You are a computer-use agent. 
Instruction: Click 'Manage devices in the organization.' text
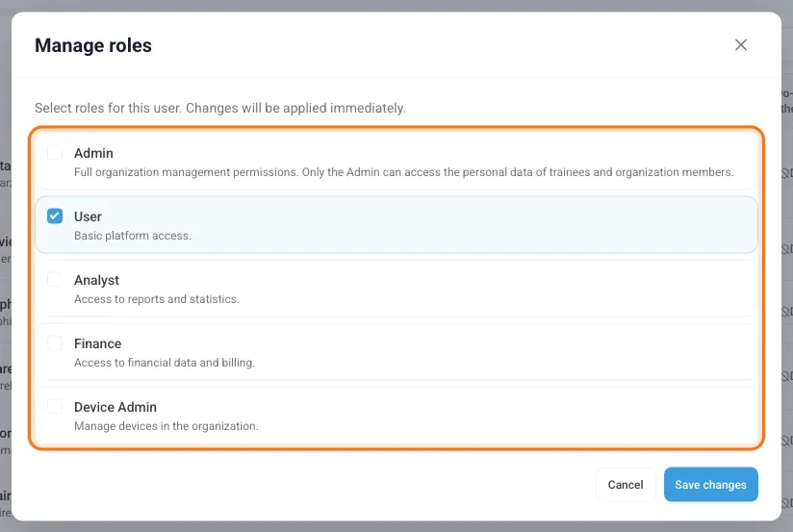(x=166, y=426)
